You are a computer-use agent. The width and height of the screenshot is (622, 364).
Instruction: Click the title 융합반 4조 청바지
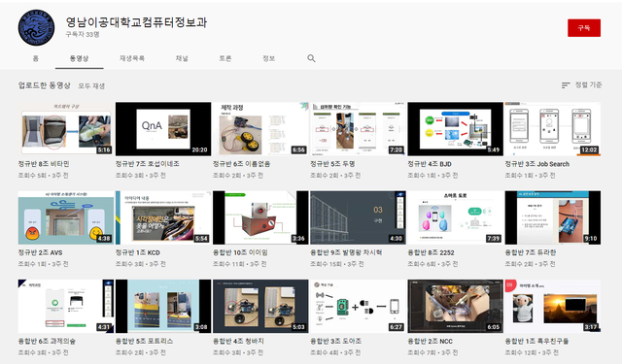tap(238, 341)
